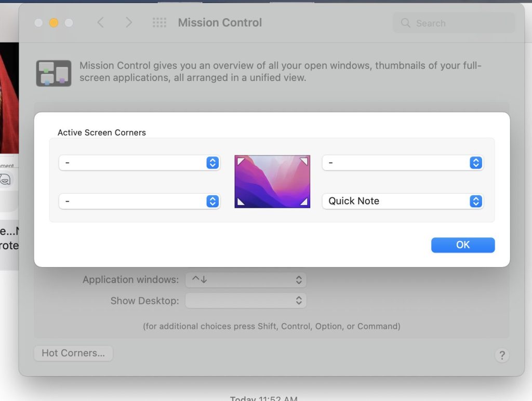Click the red photo in the background window
The image size is (532, 401).
pyautogui.click(x=9, y=99)
